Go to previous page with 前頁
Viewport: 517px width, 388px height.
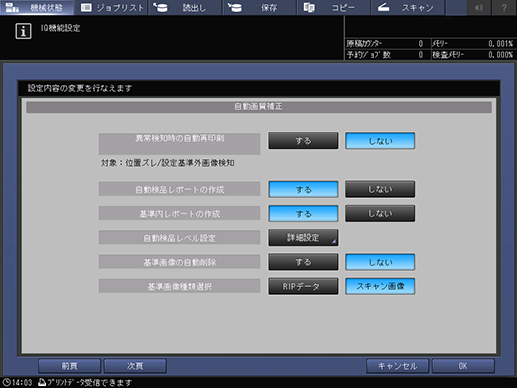(x=69, y=366)
